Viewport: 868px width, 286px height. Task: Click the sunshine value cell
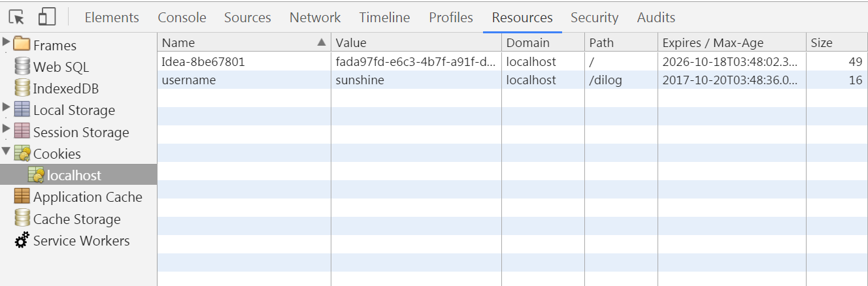coord(416,80)
